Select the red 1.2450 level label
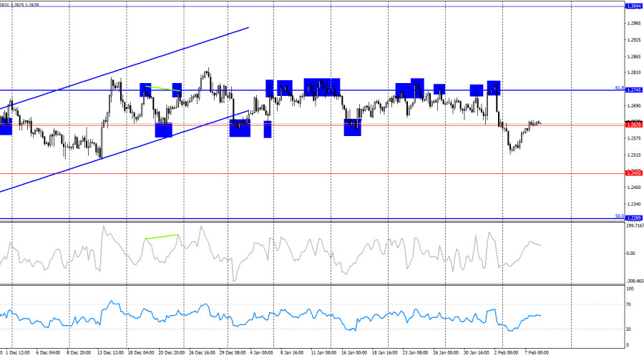 coord(633,173)
